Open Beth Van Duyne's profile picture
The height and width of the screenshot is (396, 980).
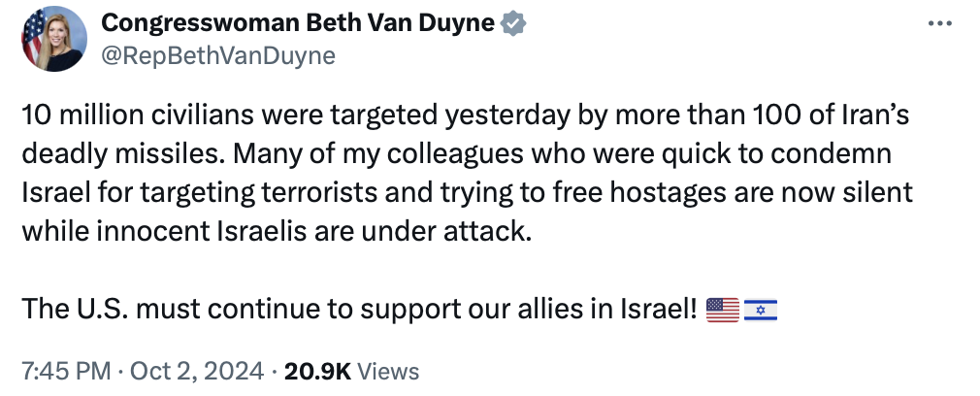pos(54,39)
